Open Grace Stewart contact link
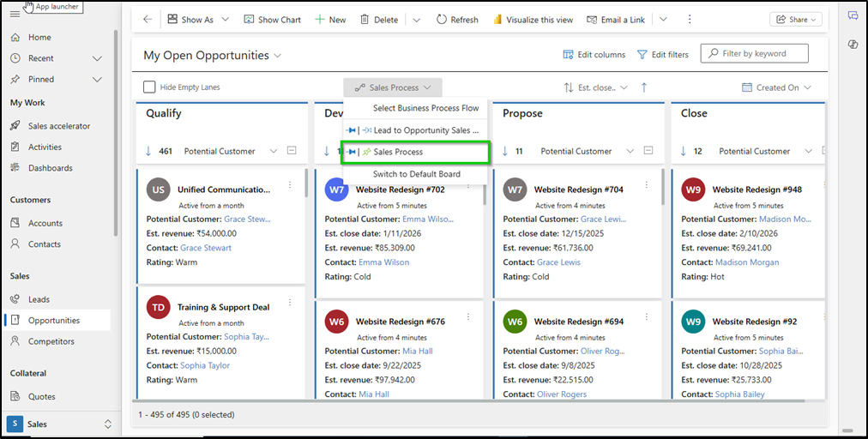868x439 pixels. [206, 248]
